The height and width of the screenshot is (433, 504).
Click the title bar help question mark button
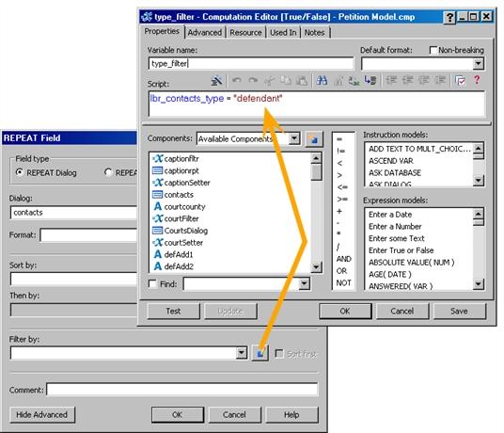click(449, 17)
